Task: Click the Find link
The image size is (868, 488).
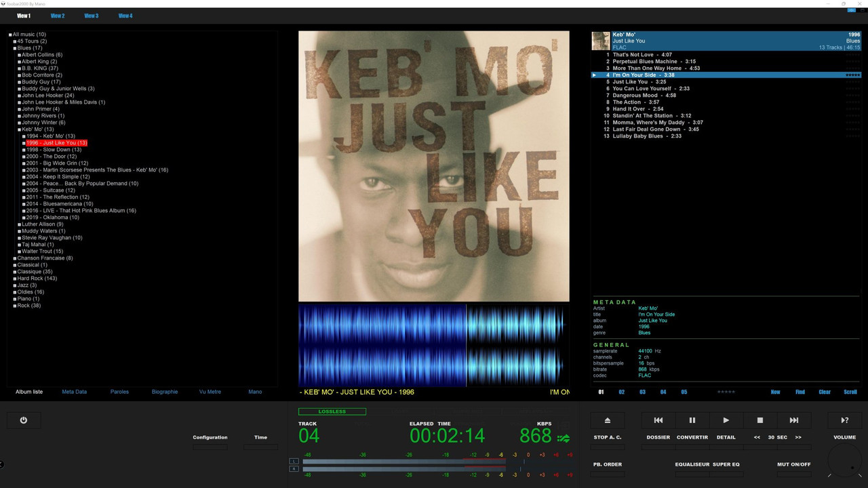Action: click(800, 392)
